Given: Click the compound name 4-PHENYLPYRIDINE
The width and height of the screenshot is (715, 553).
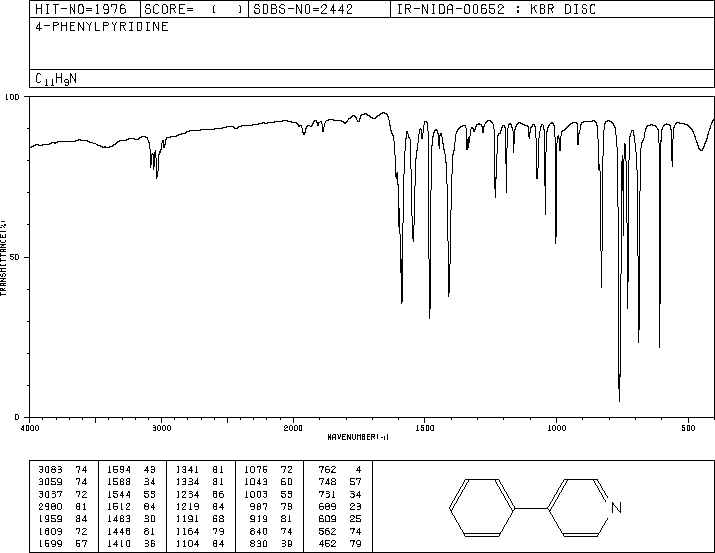Looking at the screenshot, I should pyautogui.click(x=102, y=26).
